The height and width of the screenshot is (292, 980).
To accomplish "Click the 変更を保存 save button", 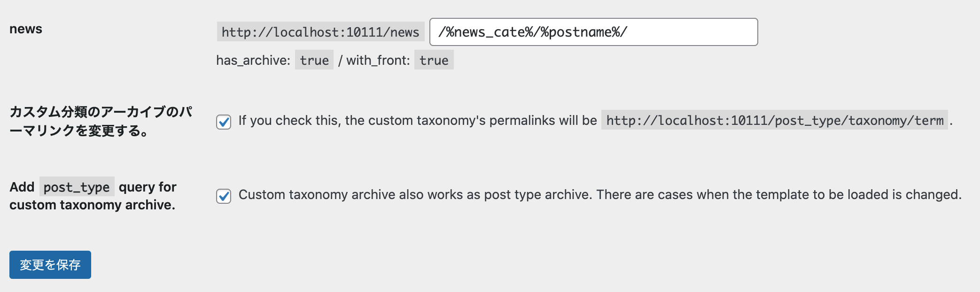I will click(50, 265).
